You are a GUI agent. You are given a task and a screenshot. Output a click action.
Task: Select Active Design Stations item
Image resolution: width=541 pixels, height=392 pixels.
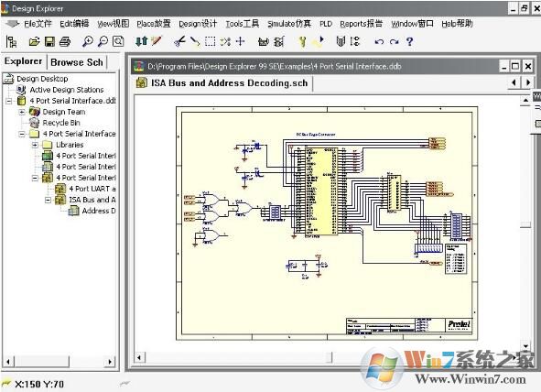(x=66, y=90)
